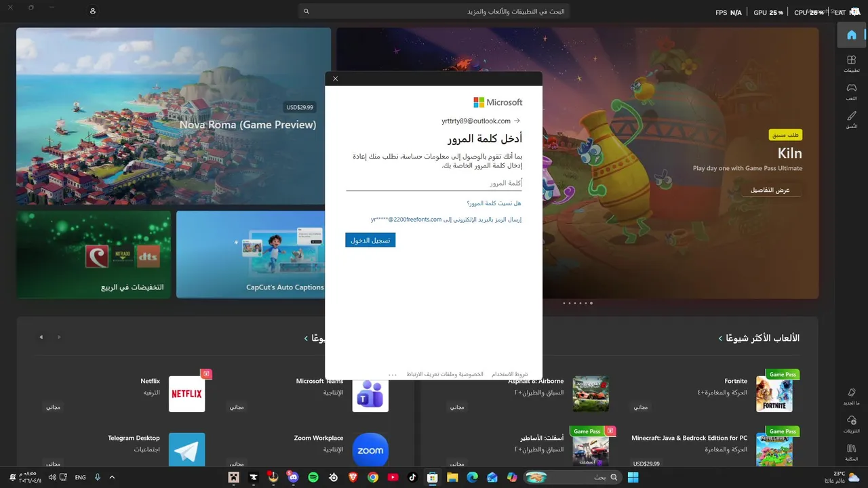Click the free (مجاني) button under Microsoft Teams
Screen dimensions: 868x488
(x=237, y=407)
